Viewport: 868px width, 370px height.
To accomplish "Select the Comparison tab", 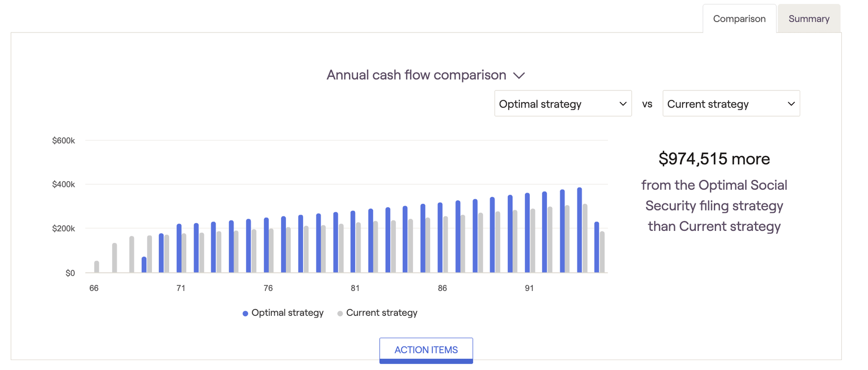I will point(739,19).
